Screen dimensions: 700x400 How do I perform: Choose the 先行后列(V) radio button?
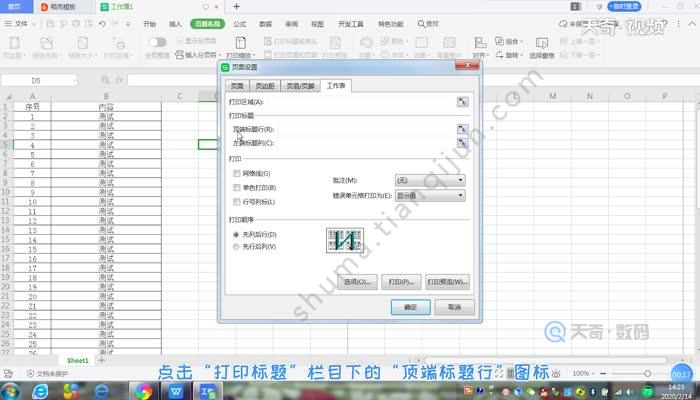tap(236, 246)
